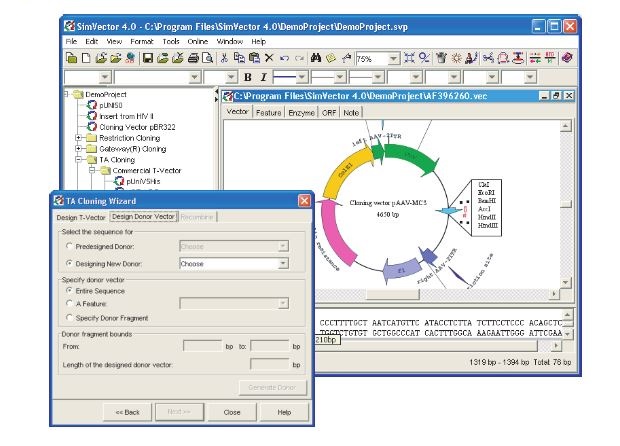The image size is (620, 446).
Task: Click the Find binoculars icon
Action: pyautogui.click(x=317, y=59)
